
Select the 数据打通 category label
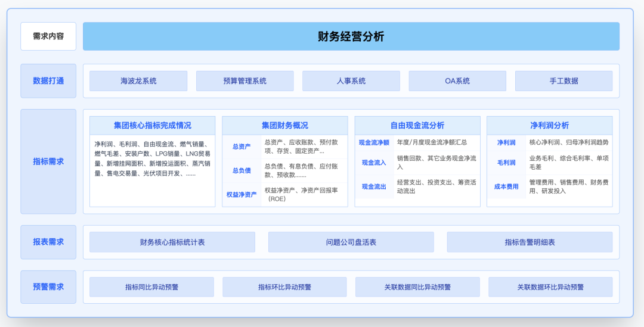48,81
